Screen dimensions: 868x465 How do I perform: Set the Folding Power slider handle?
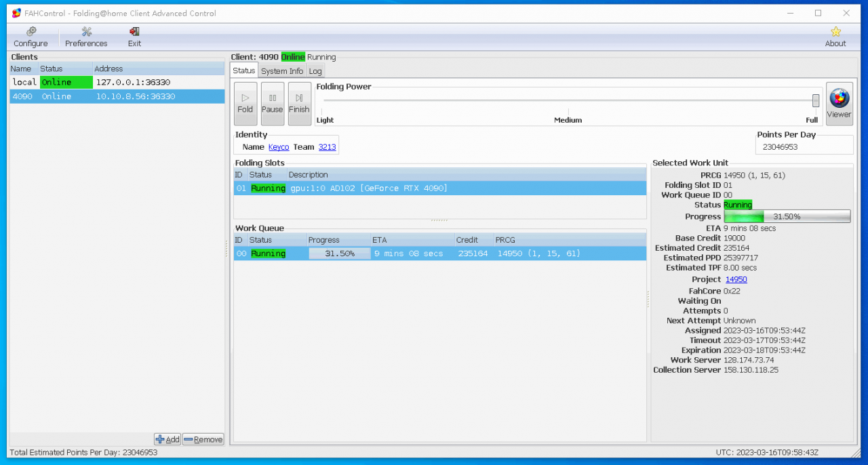click(816, 100)
